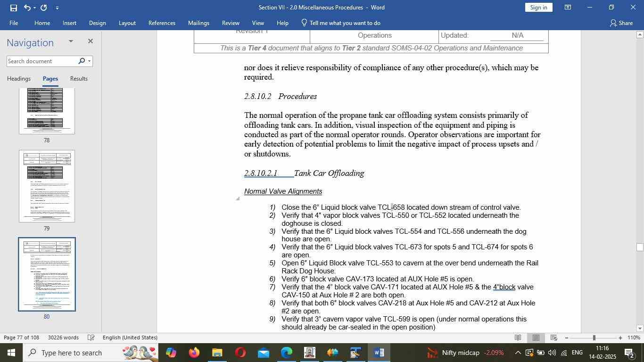The height and width of the screenshot is (362, 644).
Task: Open the proofing errors icon in status bar
Action: (91, 337)
